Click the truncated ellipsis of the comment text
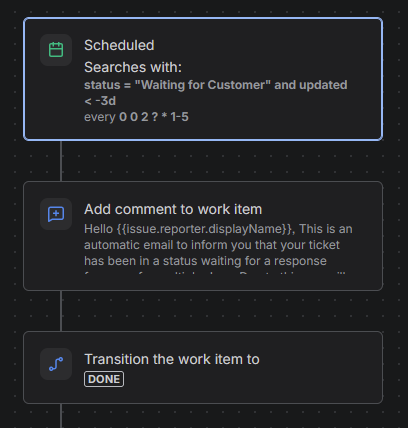 pos(341,273)
